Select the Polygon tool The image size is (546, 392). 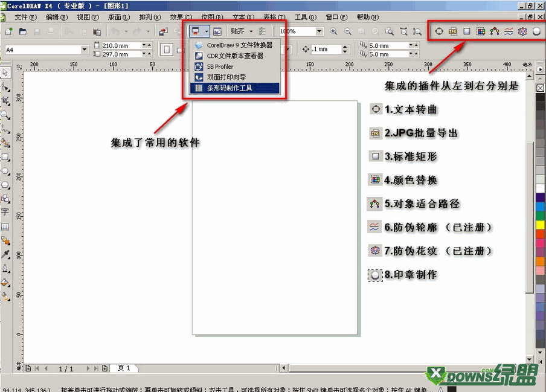click(5, 185)
